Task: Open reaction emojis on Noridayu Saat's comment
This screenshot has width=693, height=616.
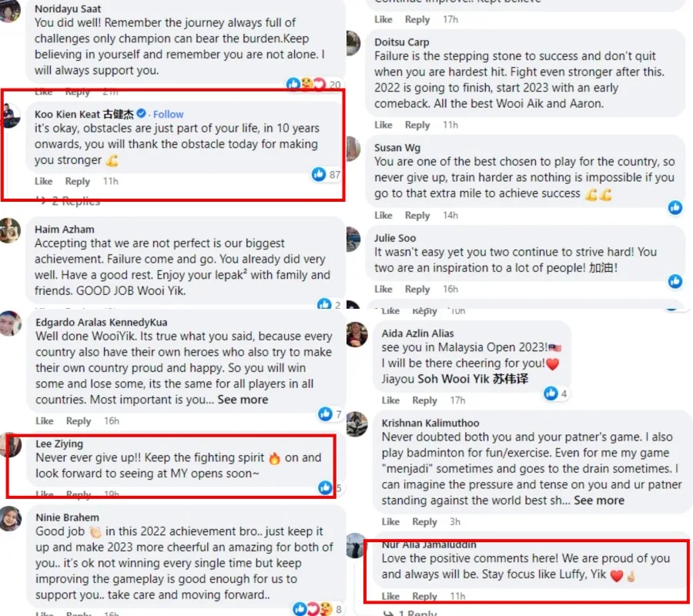Action: (x=306, y=84)
